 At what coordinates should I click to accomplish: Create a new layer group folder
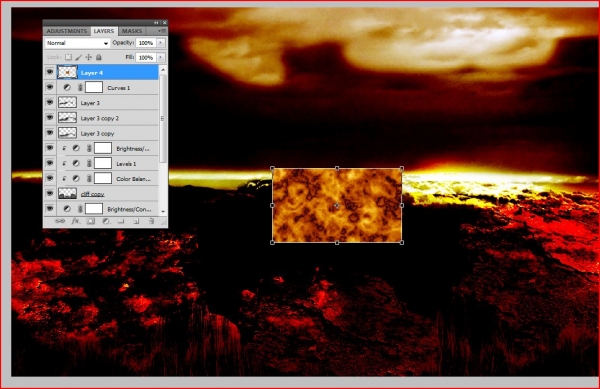(x=121, y=221)
